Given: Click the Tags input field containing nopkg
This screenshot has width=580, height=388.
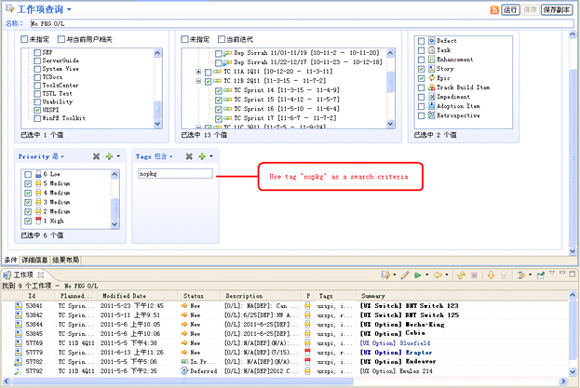Looking at the screenshot, I should click(175, 173).
